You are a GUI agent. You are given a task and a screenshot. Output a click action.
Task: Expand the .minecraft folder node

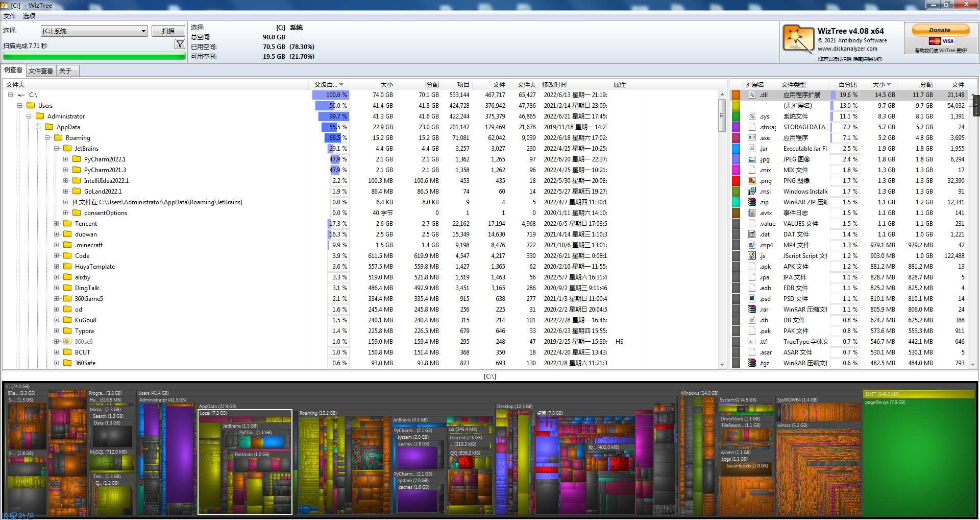[x=56, y=245]
